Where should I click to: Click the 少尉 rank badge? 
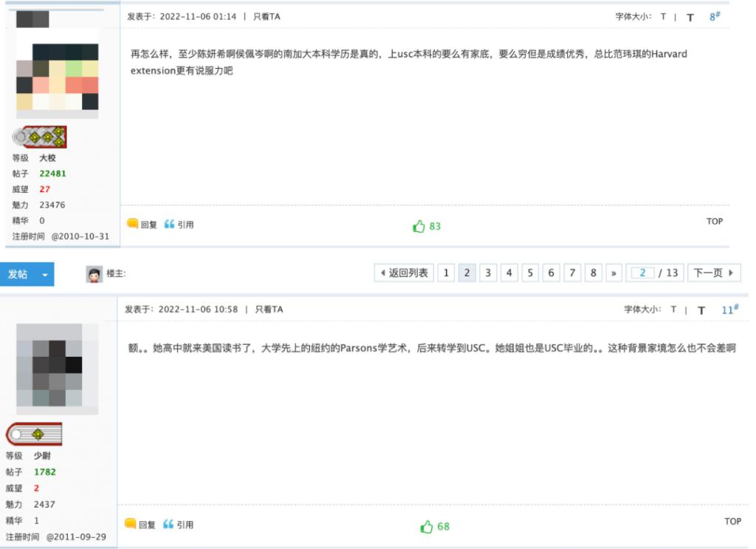click(x=34, y=434)
